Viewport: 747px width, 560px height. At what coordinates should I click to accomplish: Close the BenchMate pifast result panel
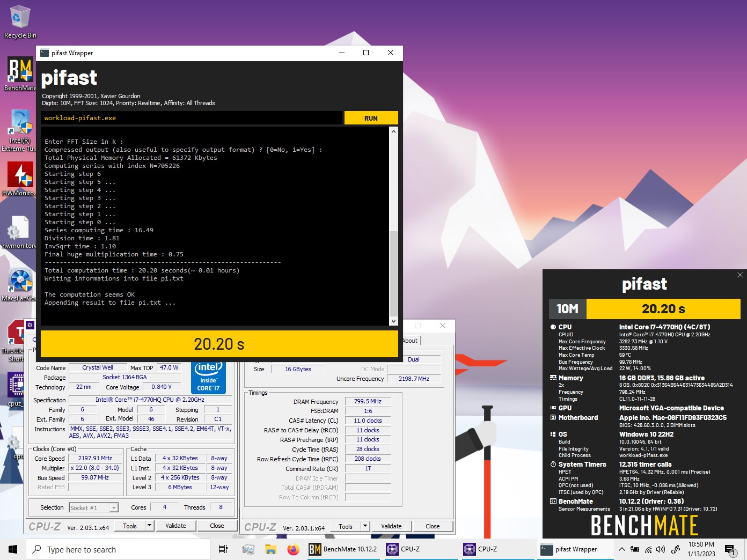click(x=740, y=275)
